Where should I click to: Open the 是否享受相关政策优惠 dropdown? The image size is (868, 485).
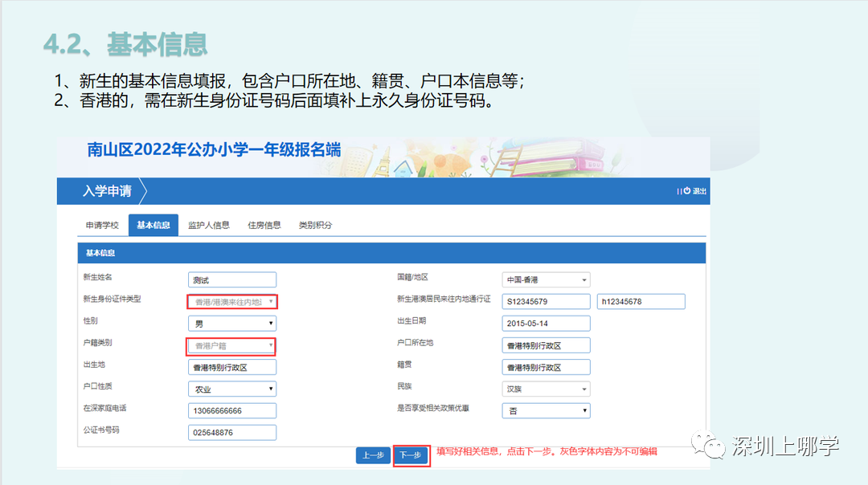pyautogui.click(x=546, y=411)
